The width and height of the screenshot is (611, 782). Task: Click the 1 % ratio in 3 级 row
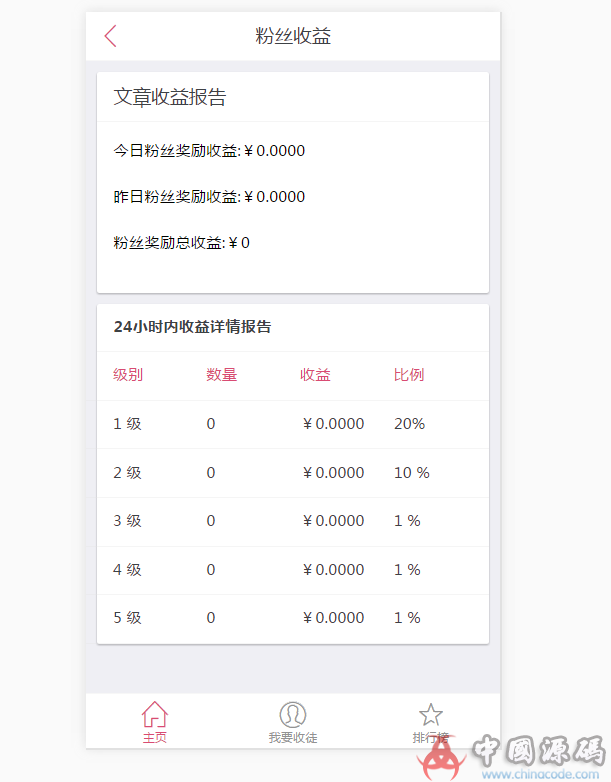pyautogui.click(x=407, y=521)
